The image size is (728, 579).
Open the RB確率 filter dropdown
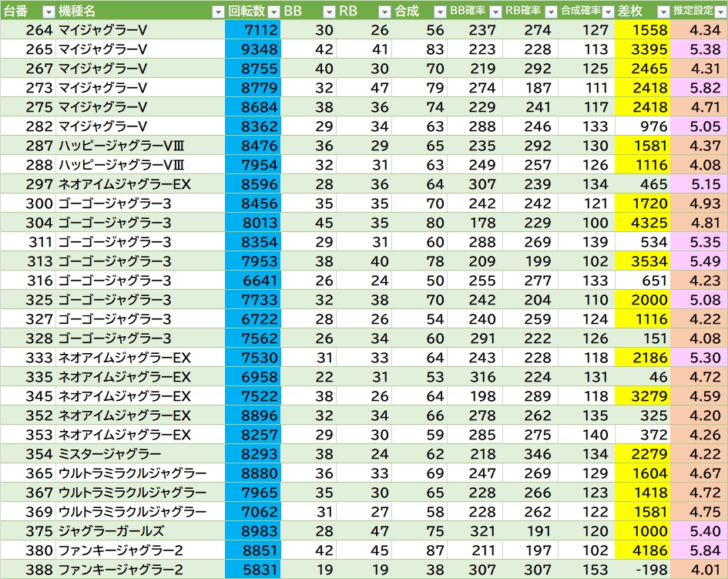click(x=549, y=12)
